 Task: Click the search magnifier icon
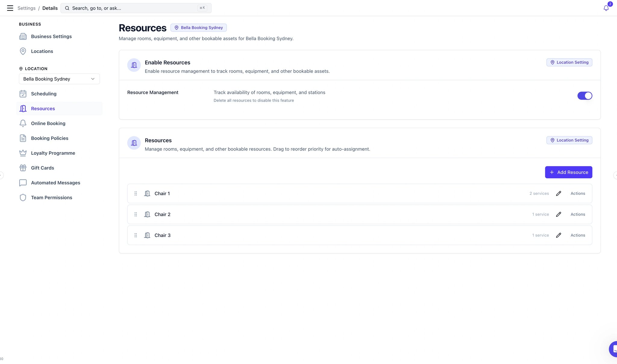[x=67, y=8]
